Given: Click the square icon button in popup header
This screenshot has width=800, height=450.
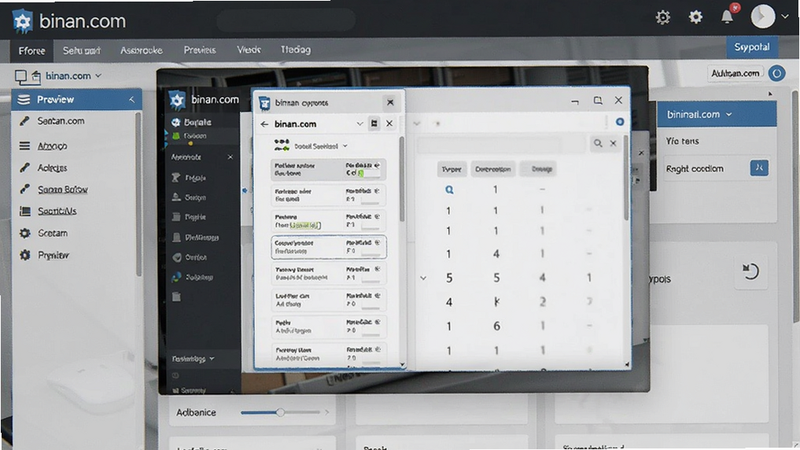Looking at the screenshot, I should tap(374, 123).
